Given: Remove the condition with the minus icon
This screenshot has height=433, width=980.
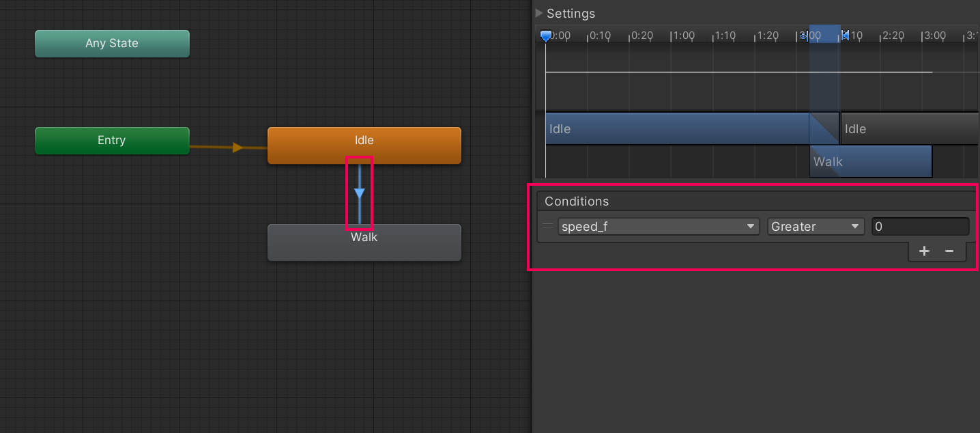Looking at the screenshot, I should 949,251.
